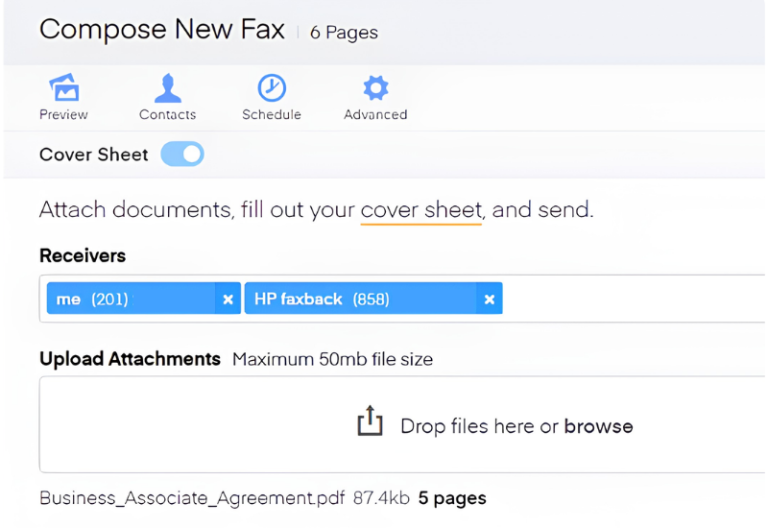This screenshot has width=768, height=528.
Task: Toggle the Cover Sheet switch off
Action: click(182, 154)
